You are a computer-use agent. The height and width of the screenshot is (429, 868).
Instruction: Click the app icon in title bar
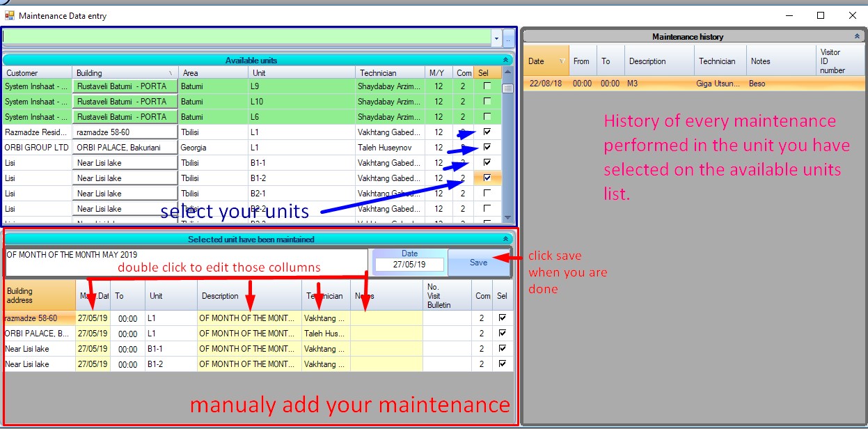pyautogui.click(x=9, y=15)
